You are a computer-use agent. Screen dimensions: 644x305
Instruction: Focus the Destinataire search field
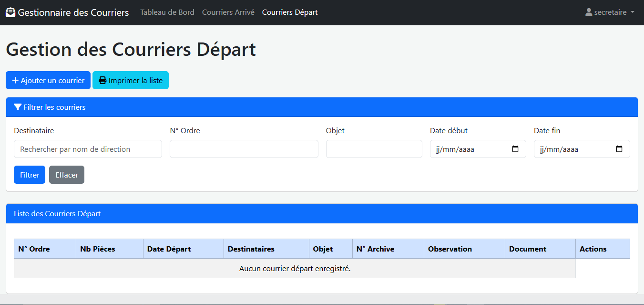88,149
